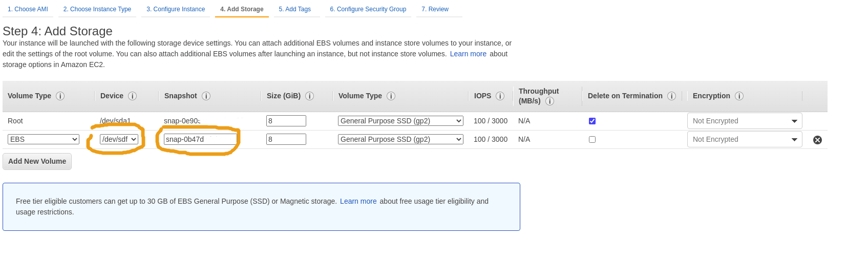The width and height of the screenshot is (868, 259).
Task: Open EBS row General Purpose SSD dropdown
Action: [x=400, y=139]
